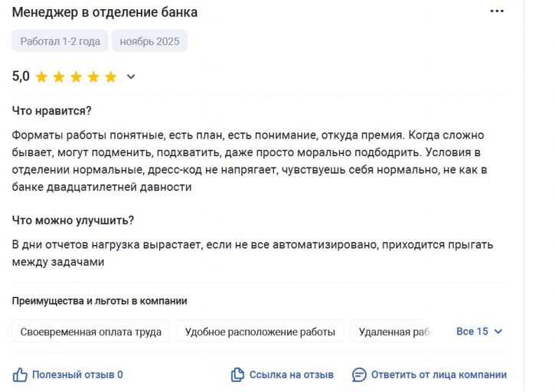Select the 'Своевременная оплата труда' benefit chip
Viewport: 555px width, 392px height.
[x=90, y=332]
